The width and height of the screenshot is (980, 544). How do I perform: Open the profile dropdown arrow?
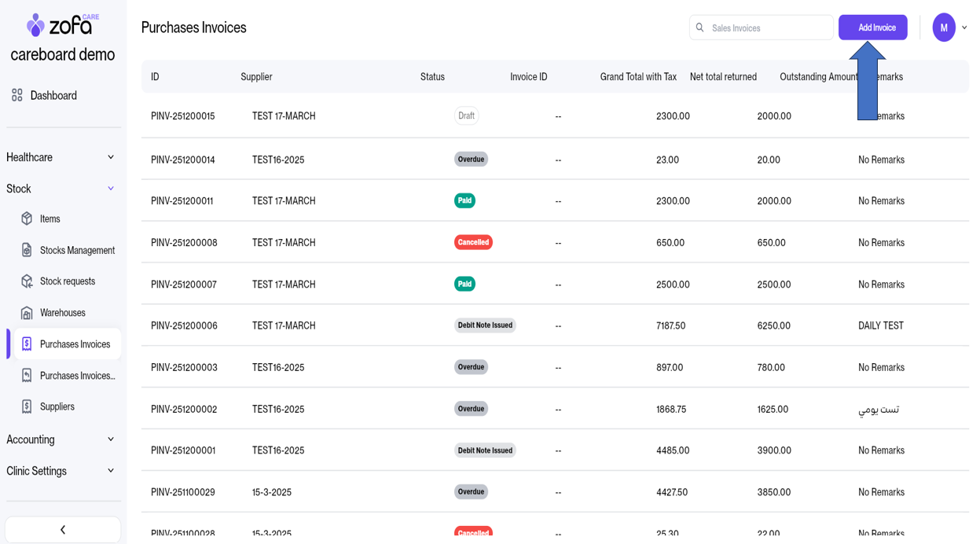[x=965, y=28]
